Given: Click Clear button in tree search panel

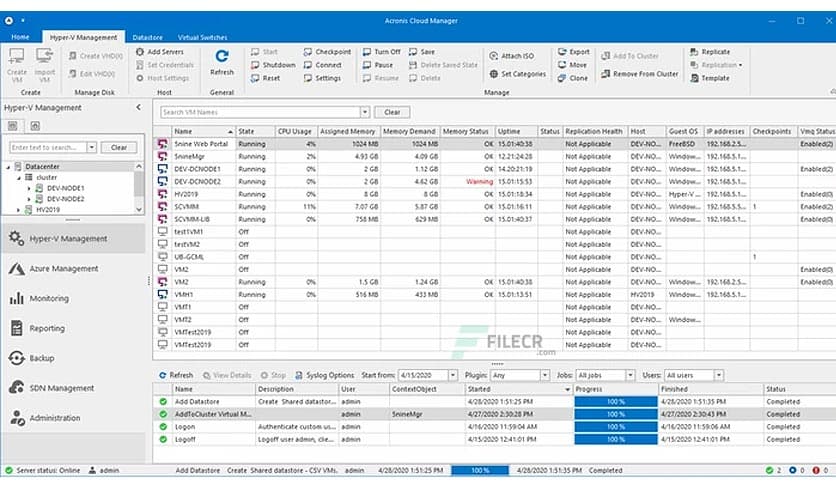Looking at the screenshot, I should pos(119,147).
